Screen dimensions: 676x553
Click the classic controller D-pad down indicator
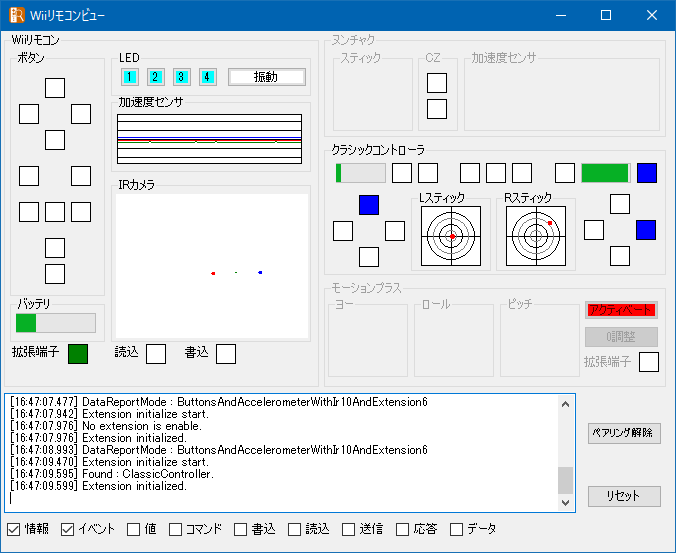coord(369,257)
